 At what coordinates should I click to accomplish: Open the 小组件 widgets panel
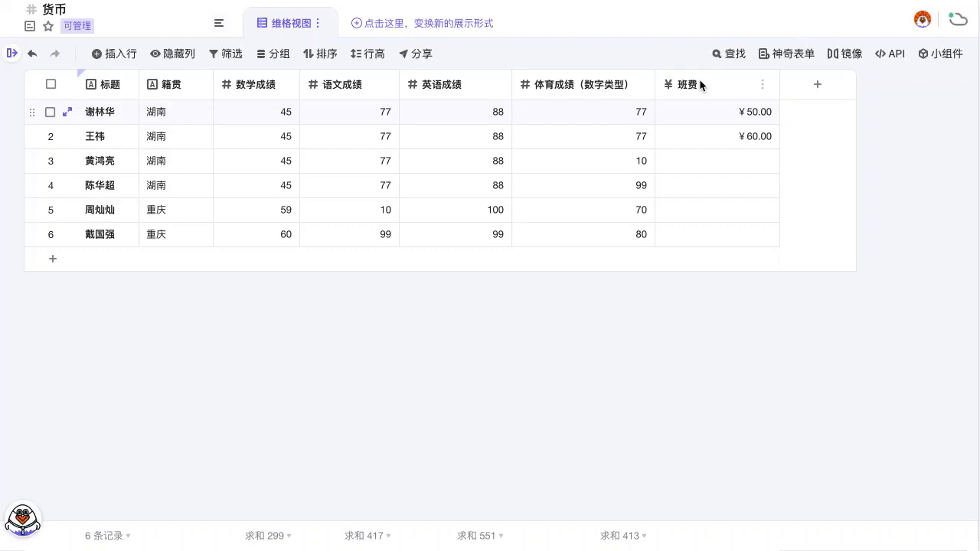click(x=941, y=54)
